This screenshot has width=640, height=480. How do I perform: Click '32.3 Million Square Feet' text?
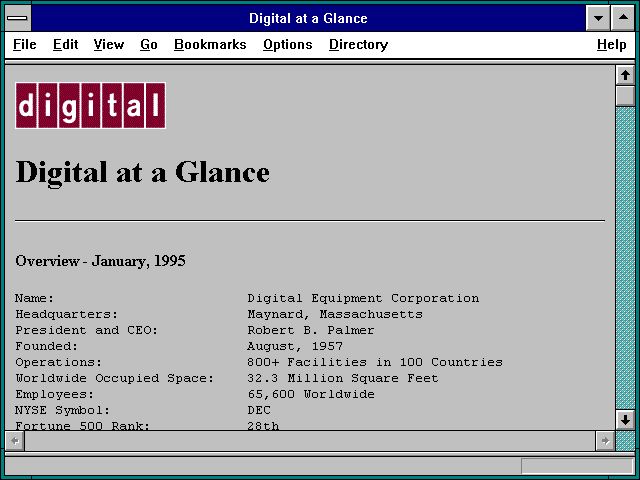coord(343,378)
